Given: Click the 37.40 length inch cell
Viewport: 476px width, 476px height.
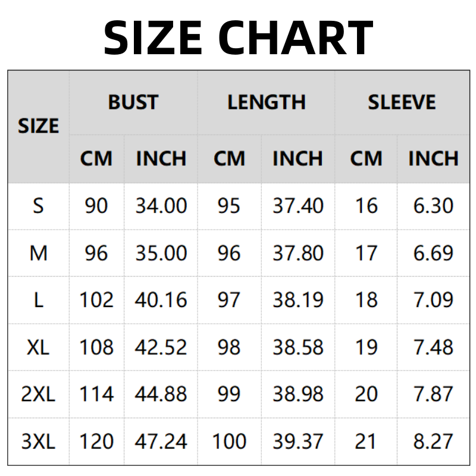Looking at the screenshot, I should [x=298, y=206].
